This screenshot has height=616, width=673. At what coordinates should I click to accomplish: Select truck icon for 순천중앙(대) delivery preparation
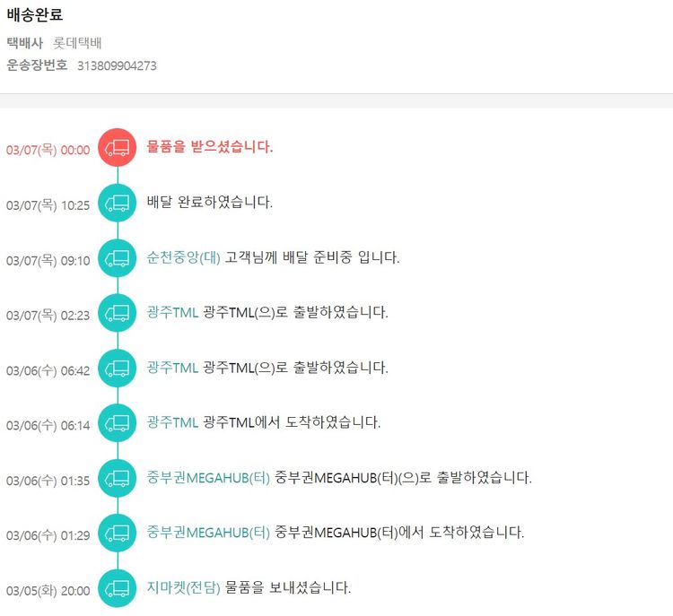[x=117, y=258]
